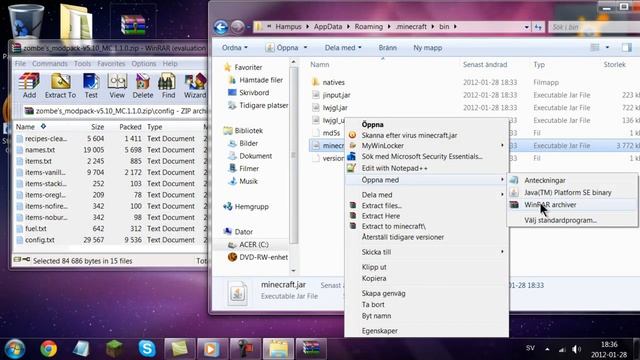Image resolution: width=640 pixels, height=360 pixels.
Task: Open the Windows Start menu orb
Action: point(15,349)
